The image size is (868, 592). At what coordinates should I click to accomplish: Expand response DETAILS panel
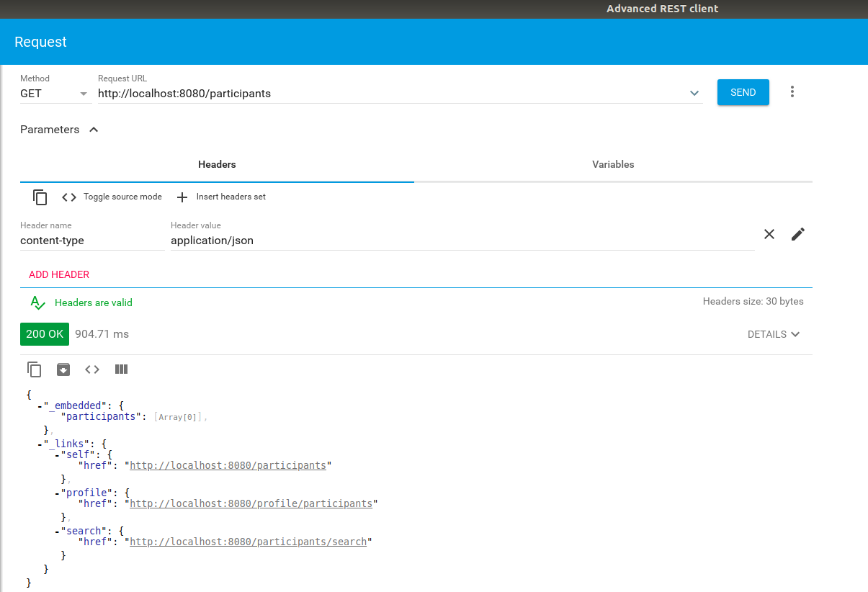[x=774, y=334]
